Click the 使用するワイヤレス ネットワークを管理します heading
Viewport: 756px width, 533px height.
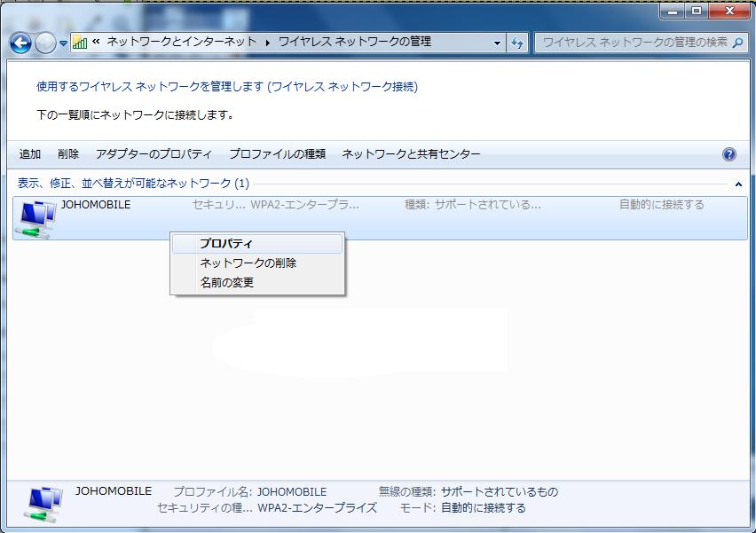point(227,87)
